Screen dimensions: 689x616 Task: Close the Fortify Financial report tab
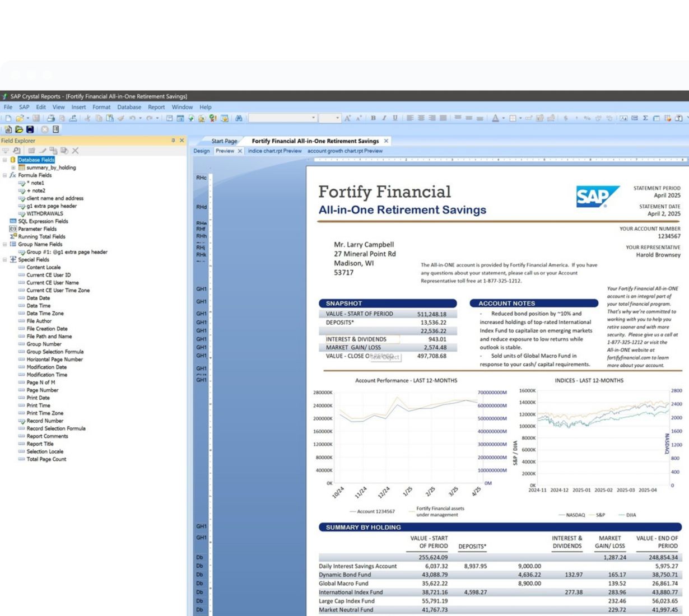point(386,141)
